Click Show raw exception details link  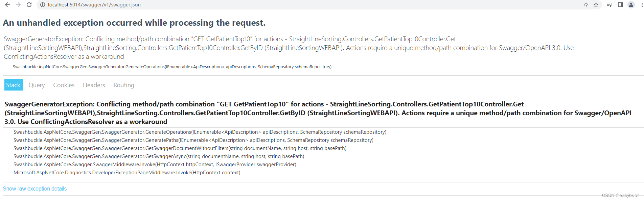34,189
